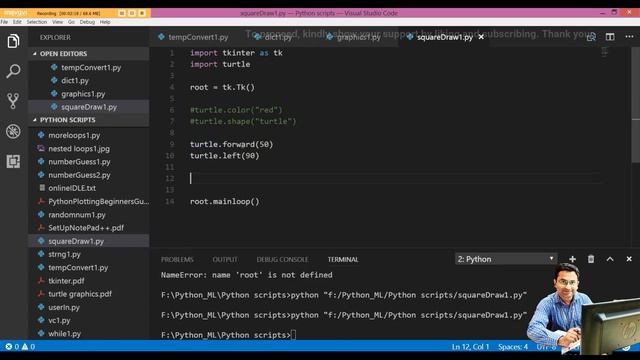Open tempConvert1.py in Python Scripts tree
Viewport: 640px width, 360px height.
tap(89, 268)
